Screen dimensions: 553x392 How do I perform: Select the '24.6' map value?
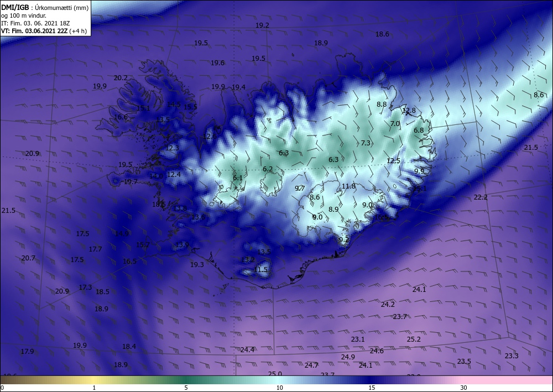(x=377, y=351)
